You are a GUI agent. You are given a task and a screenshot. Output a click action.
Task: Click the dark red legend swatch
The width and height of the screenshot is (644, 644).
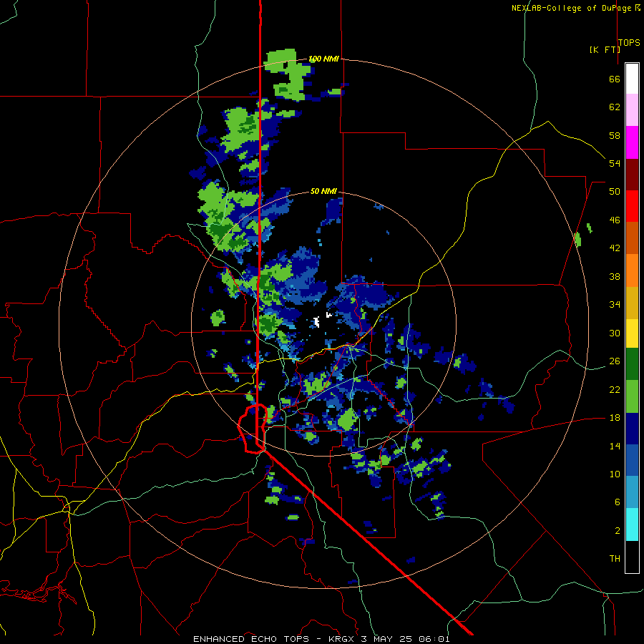pyautogui.click(x=632, y=175)
